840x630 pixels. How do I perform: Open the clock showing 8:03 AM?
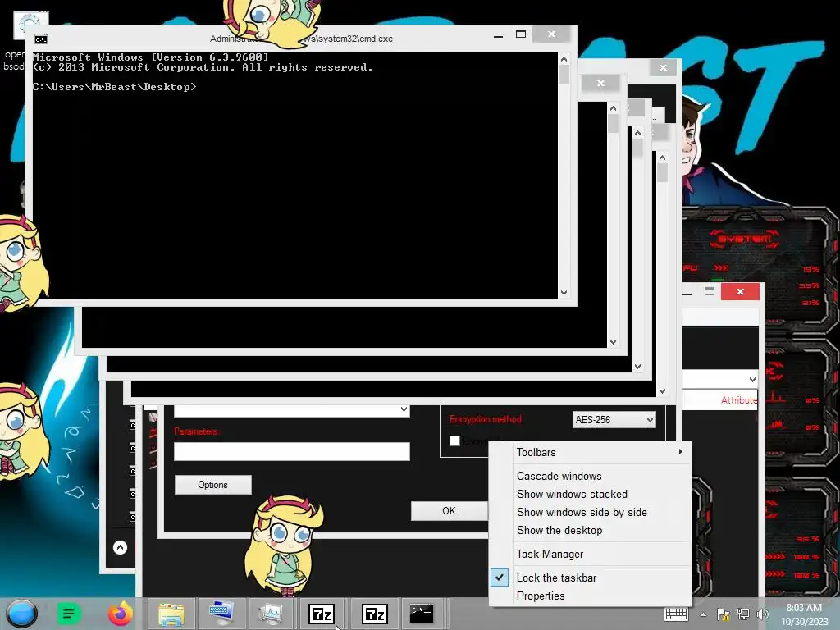click(x=804, y=614)
